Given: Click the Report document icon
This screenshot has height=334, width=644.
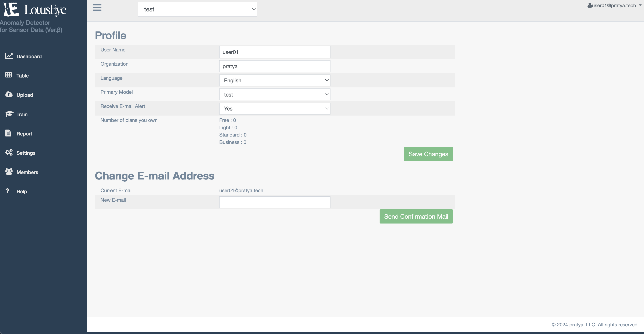Looking at the screenshot, I should [x=8, y=133].
